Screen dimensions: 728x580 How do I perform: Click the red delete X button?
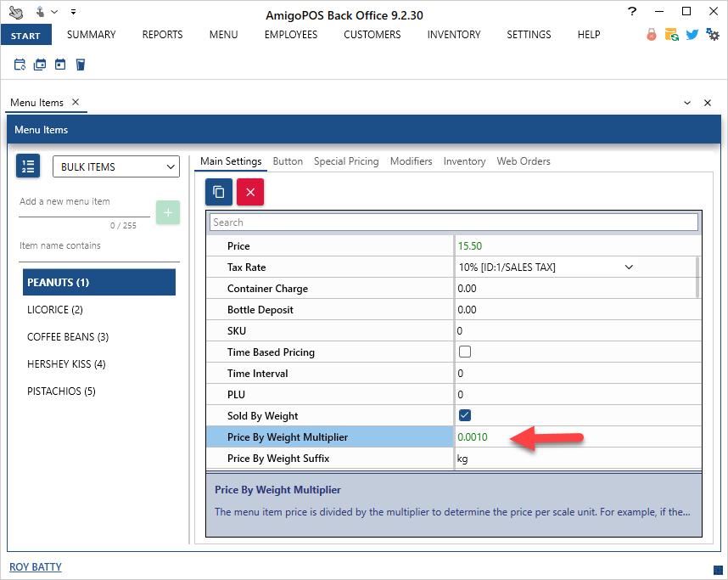(x=250, y=192)
